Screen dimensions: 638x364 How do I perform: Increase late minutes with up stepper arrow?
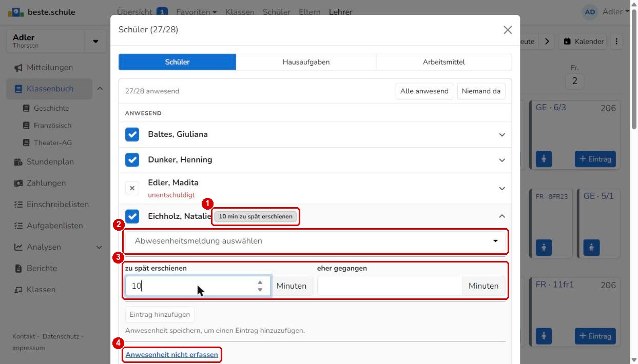point(260,282)
